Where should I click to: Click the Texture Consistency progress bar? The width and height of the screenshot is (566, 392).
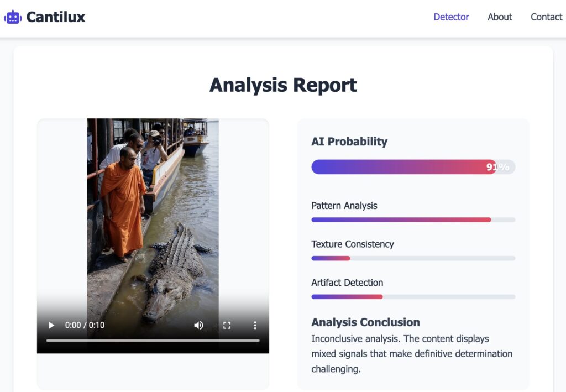(413, 258)
